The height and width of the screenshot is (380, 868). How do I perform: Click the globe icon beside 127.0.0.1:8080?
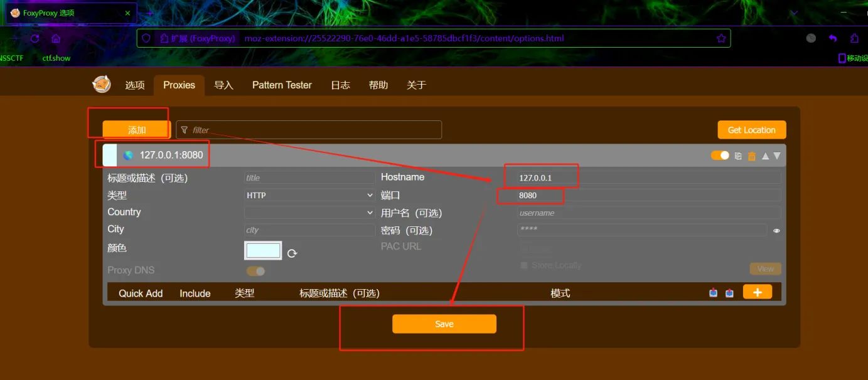pyautogui.click(x=129, y=155)
